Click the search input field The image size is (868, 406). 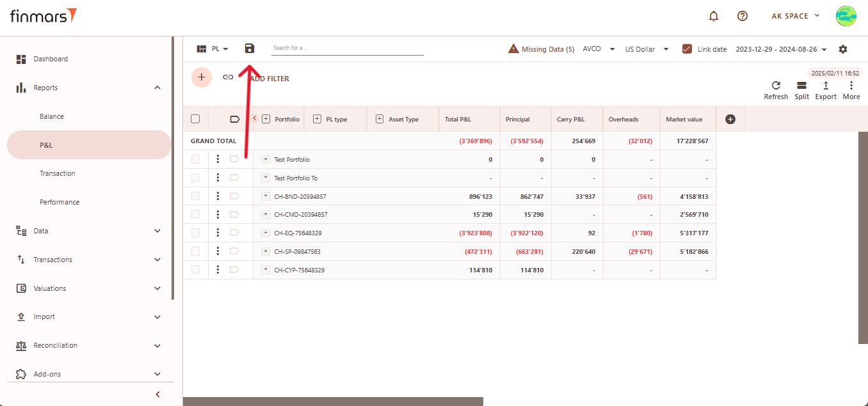pos(347,49)
